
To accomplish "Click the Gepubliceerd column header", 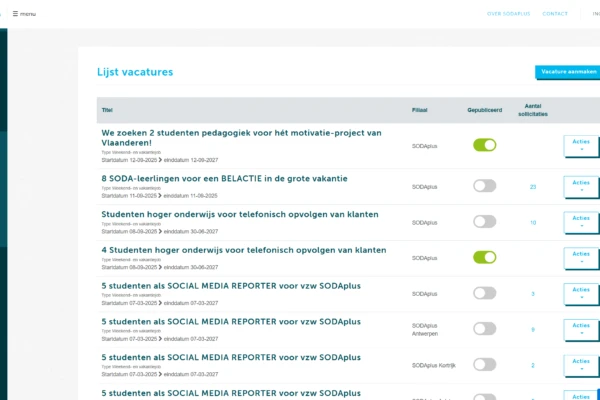I will 484,108.
